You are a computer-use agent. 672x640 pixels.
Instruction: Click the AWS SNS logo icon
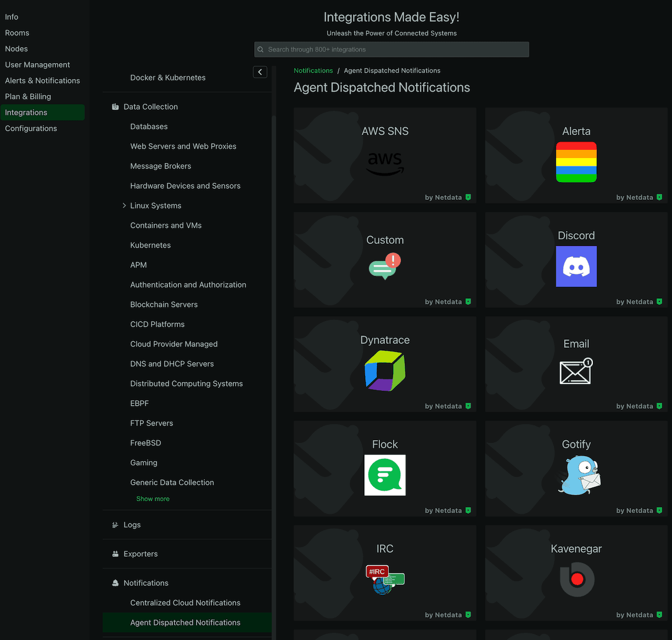click(385, 164)
